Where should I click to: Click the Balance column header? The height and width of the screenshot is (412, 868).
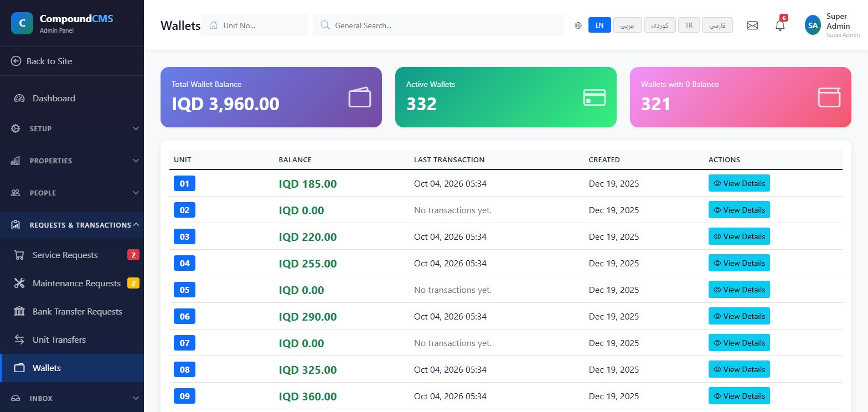point(295,160)
